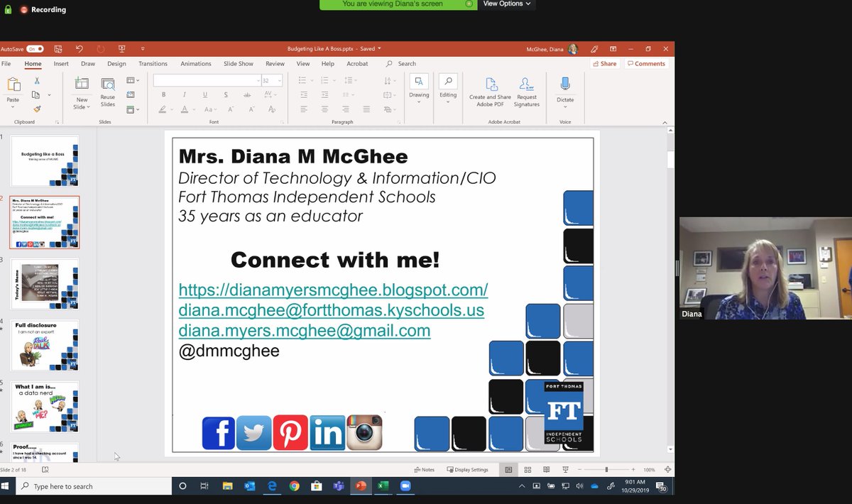This screenshot has height=504, width=852.
Task: Click the Save icon in title bar
Action: (58, 49)
